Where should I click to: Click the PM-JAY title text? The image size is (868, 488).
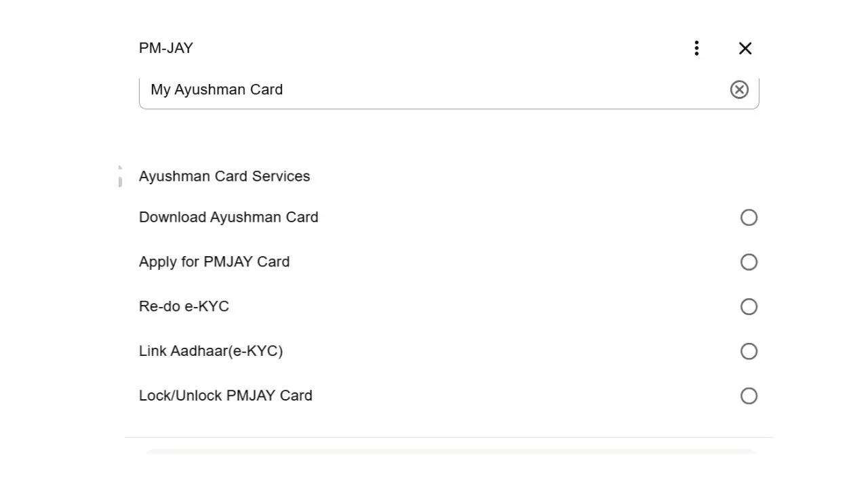(166, 48)
